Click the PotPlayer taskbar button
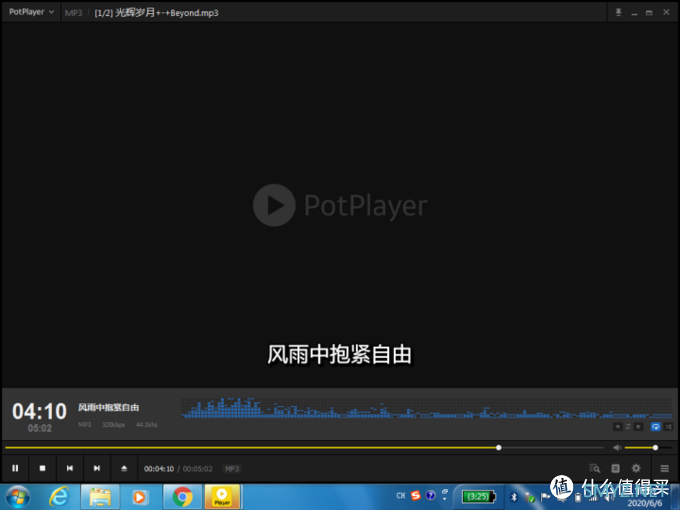The image size is (680, 510). (222, 497)
